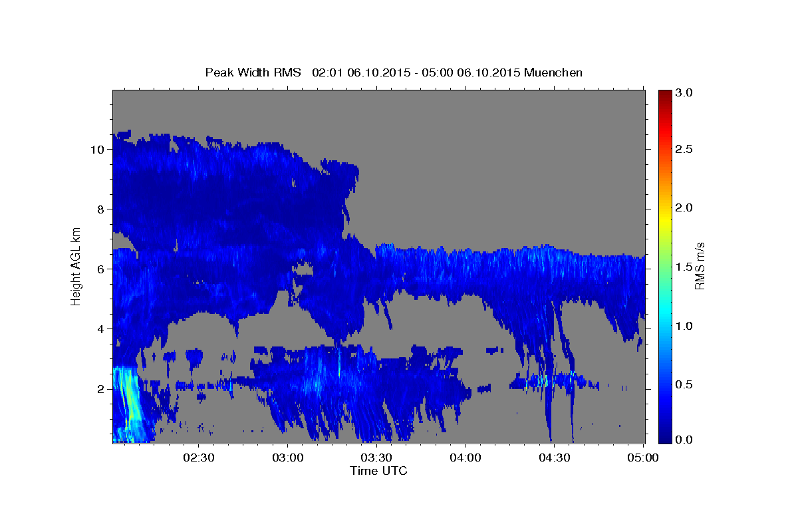The width and height of the screenshot is (798, 532).
Task: Click 'Muenchen' in the plot title
Action: [553, 72]
